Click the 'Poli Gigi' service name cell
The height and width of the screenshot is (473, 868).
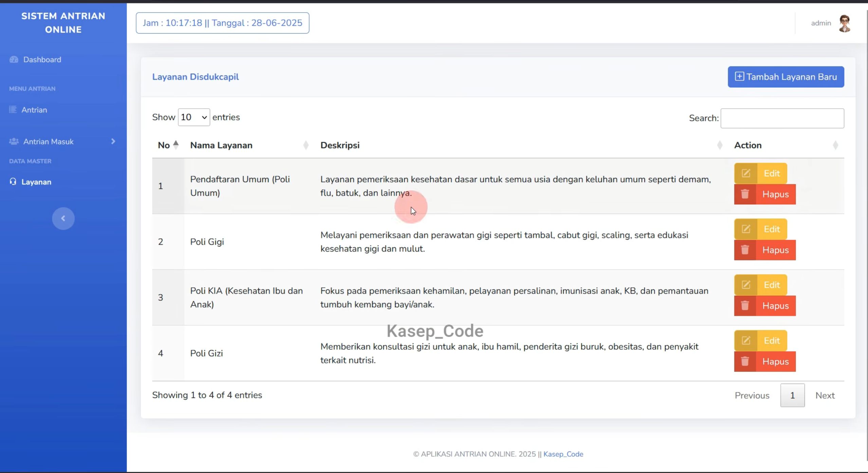(207, 242)
